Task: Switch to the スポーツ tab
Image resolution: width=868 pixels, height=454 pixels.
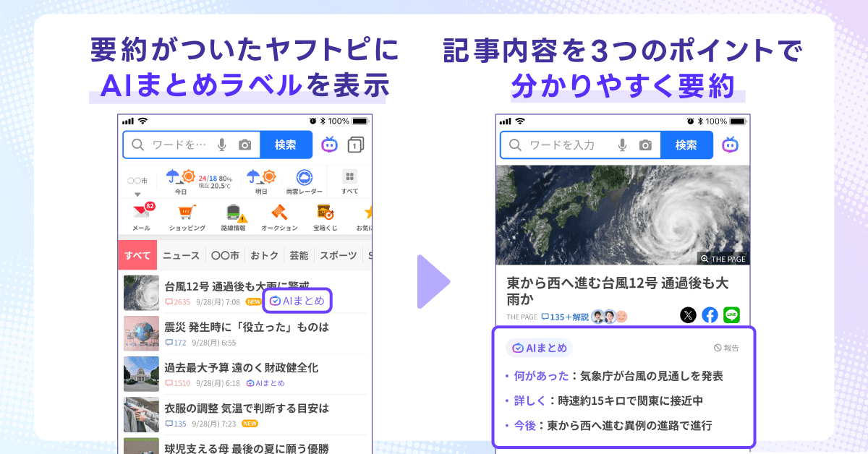Action: click(338, 255)
